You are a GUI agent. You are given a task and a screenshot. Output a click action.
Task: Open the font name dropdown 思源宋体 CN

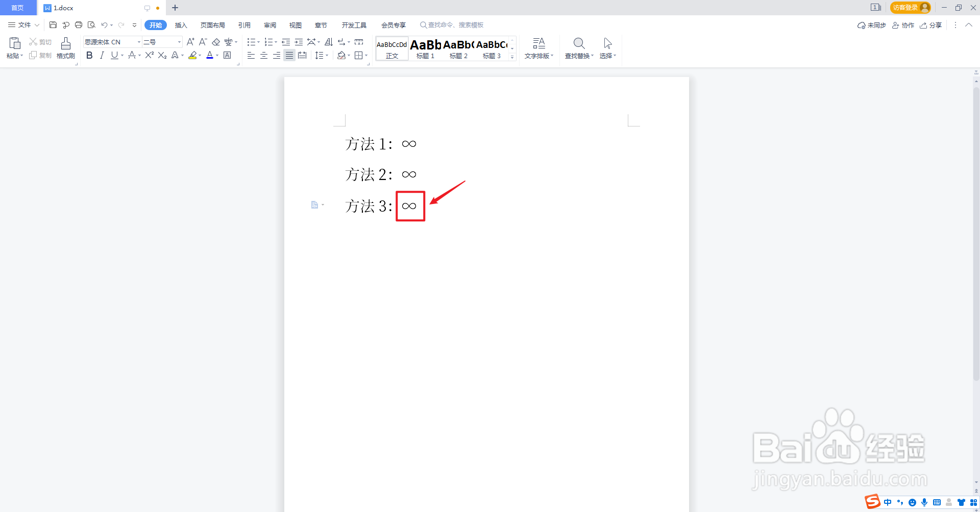[139, 42]
